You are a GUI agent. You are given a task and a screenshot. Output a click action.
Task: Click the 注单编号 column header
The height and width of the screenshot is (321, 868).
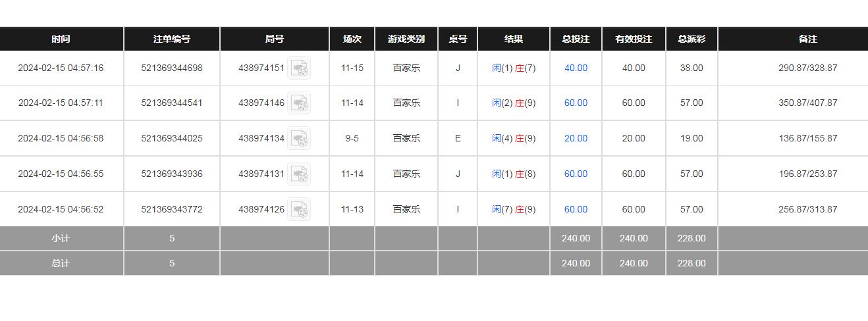coord(171,39)
